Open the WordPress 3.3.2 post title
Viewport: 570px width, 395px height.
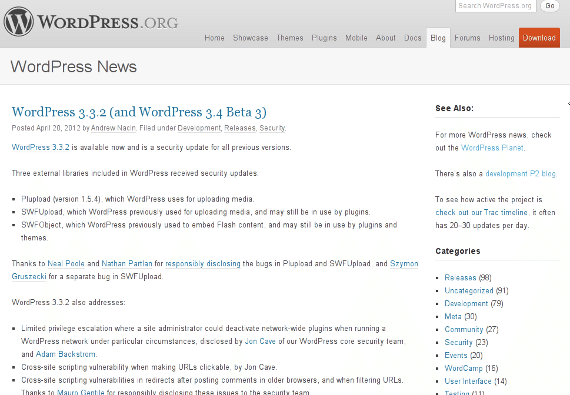[139, 112]
